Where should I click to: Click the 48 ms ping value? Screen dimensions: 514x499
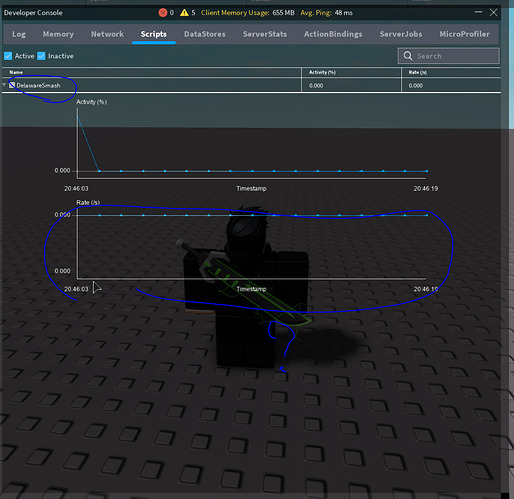pos(344,13)
